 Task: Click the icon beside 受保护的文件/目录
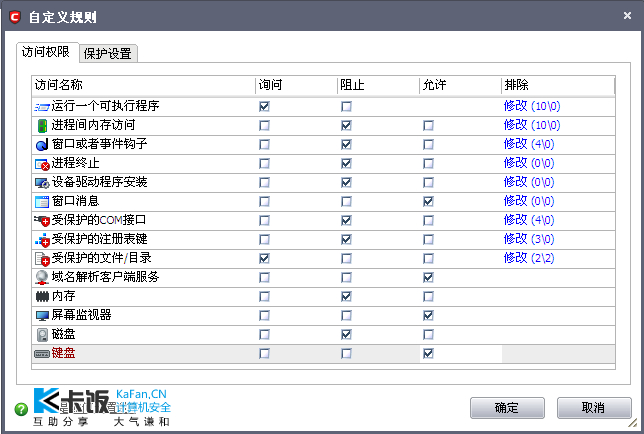point(42,259)
